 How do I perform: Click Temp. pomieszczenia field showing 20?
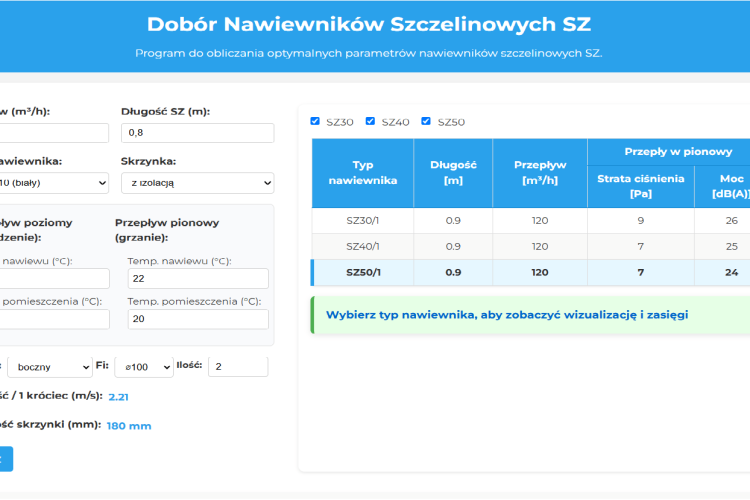click(198, 319)
